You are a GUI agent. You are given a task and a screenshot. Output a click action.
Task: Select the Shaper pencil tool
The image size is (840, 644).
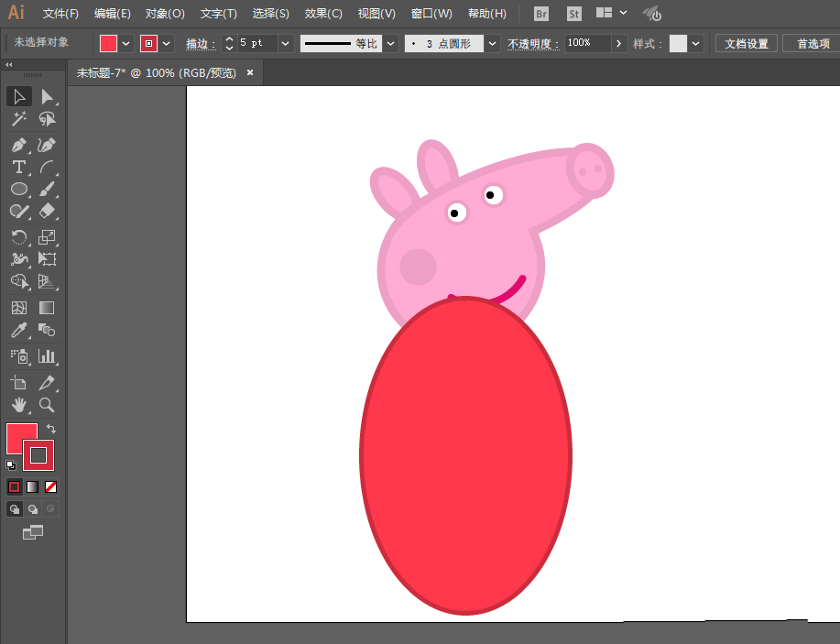(x=19, y=211)
